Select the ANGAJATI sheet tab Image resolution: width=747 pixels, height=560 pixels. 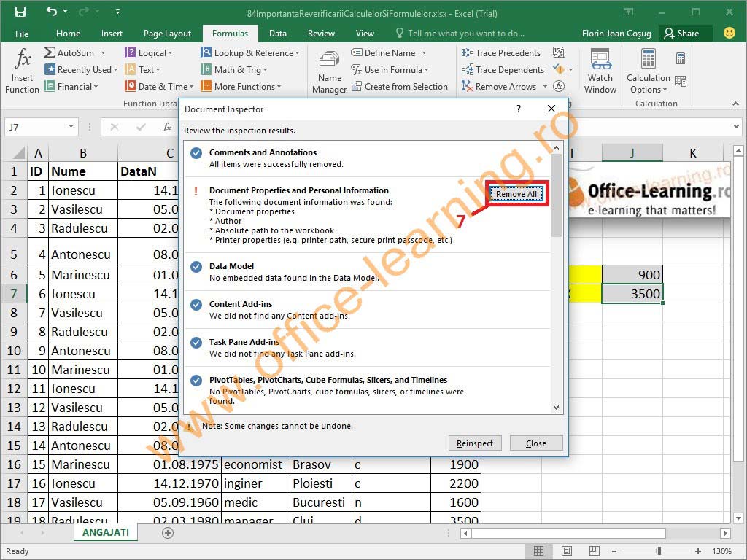click(106, 532)
